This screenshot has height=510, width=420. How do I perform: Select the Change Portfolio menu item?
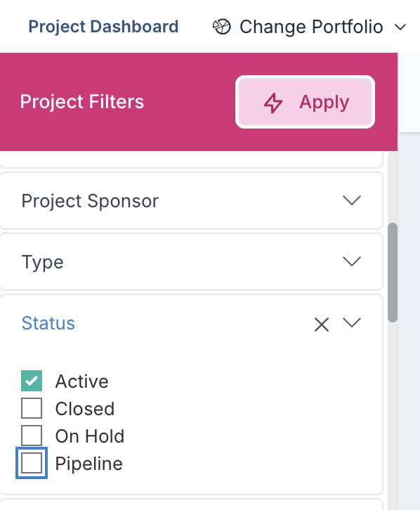point(309,27)
